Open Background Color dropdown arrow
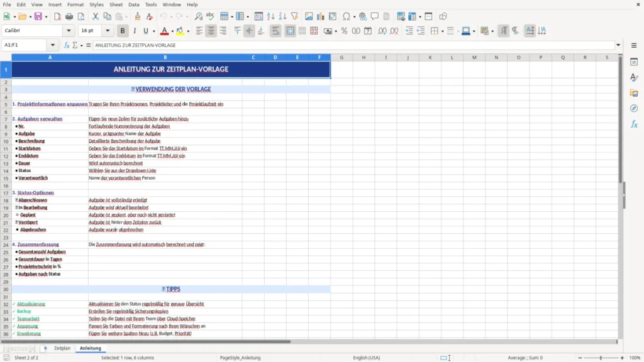Image resolution: width=644 pixels, height=362 pixels. [x=188, y=31]
